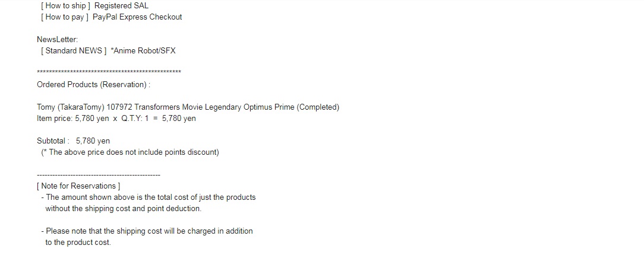Click the "[ Standard NEWS ]" label
Screen dimensions: 644x255
click(x=74, y=51)
